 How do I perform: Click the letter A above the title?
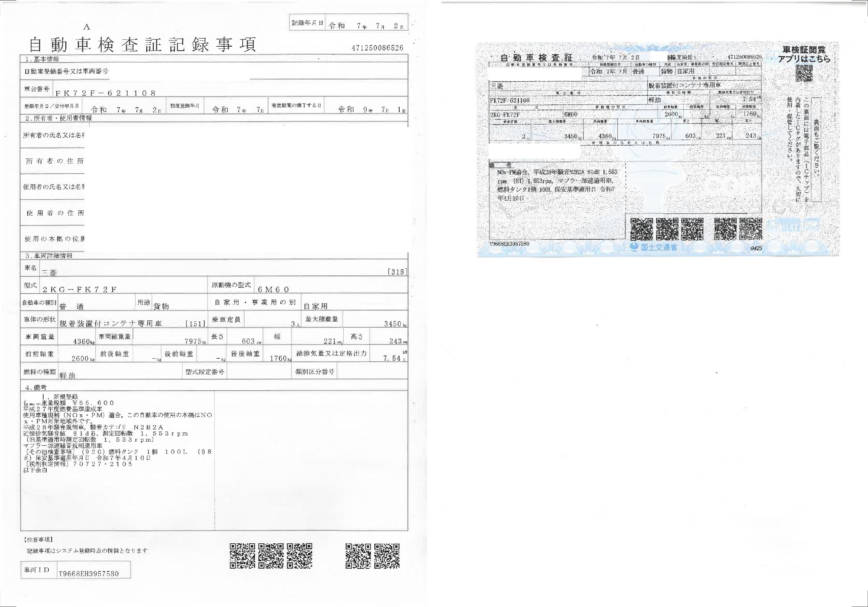point(87,27)
